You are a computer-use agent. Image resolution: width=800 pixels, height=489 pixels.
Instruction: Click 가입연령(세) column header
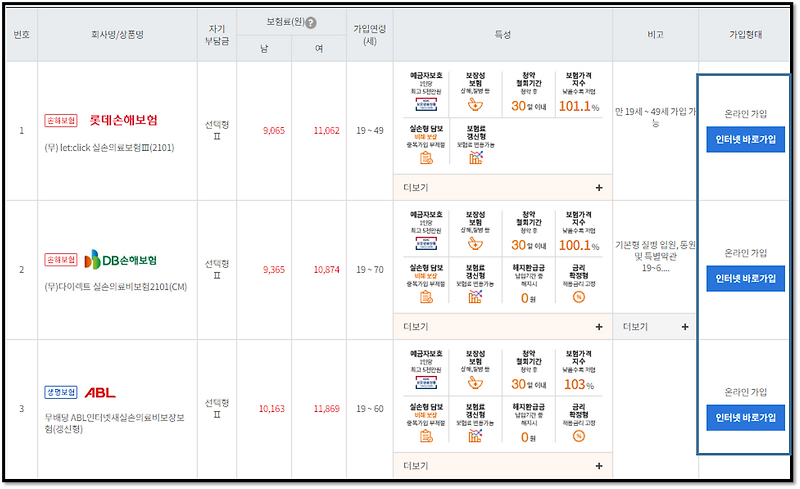tap(370, 35)
